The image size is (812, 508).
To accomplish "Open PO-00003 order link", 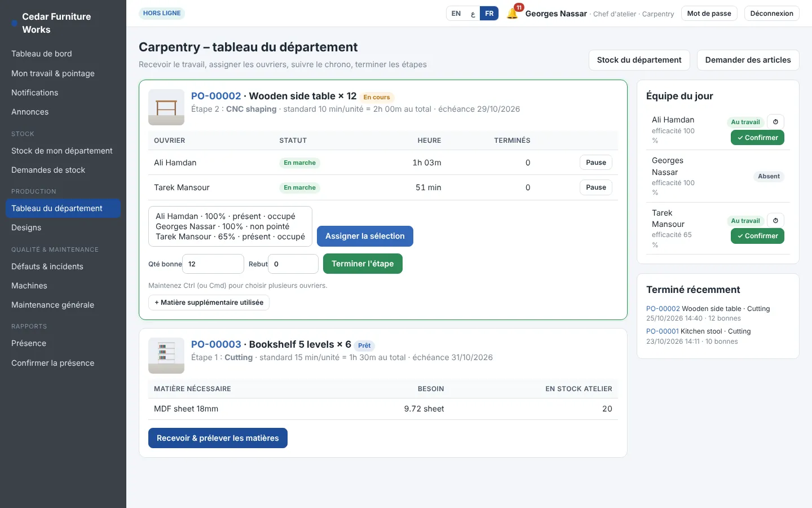I will coord(216,344).
